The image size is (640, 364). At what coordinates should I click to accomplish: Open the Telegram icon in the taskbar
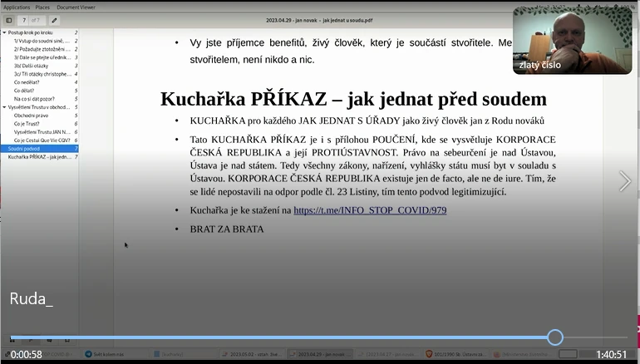(x=88, y=355)
